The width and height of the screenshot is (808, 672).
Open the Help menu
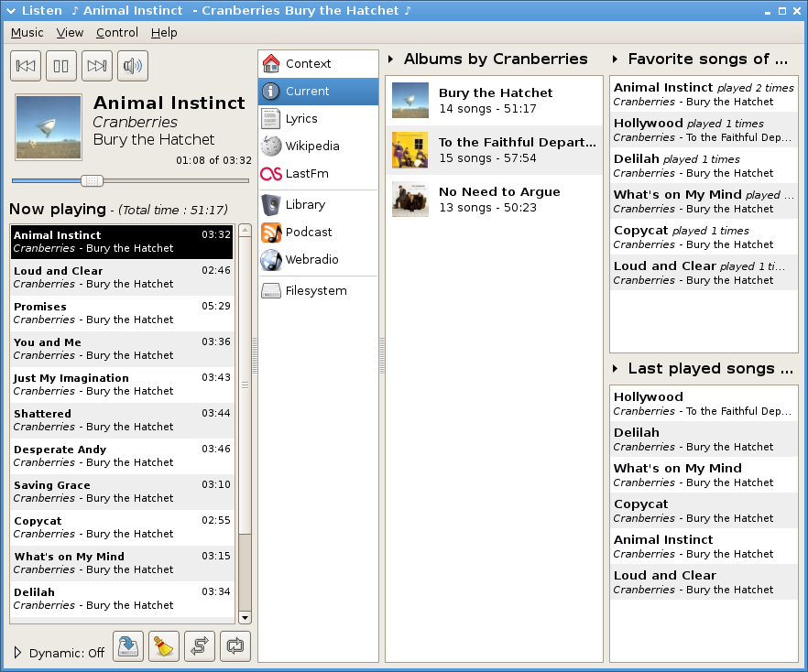pos(164,32)
